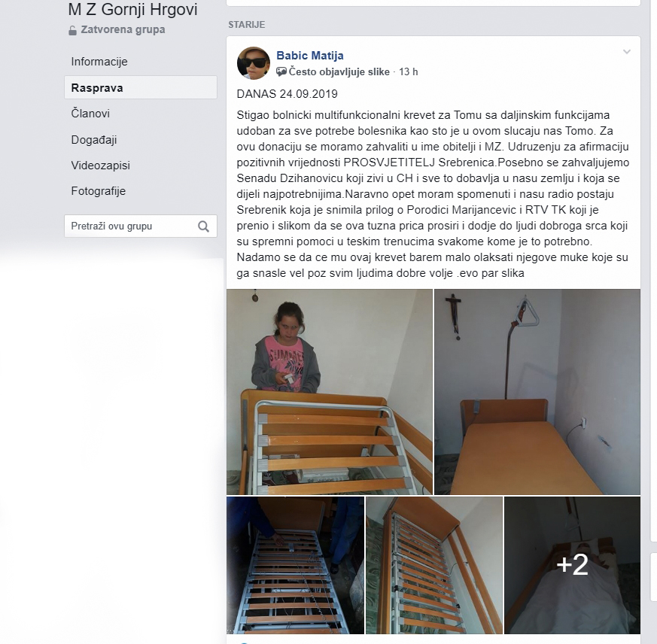657x644 pixels.
Task: Expand the post options chevron
Action: pyautogui.click(x=627, y=52)
